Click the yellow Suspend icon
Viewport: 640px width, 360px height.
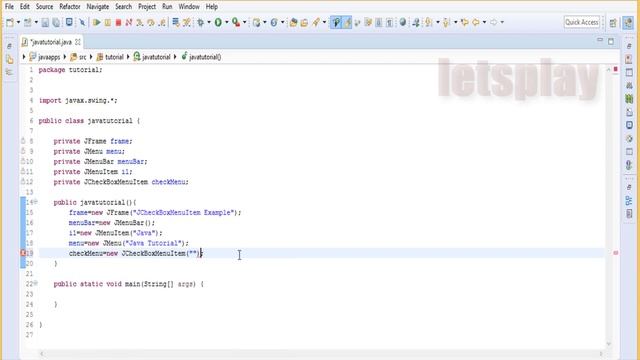pyautogui.click(x=107, y=22)
